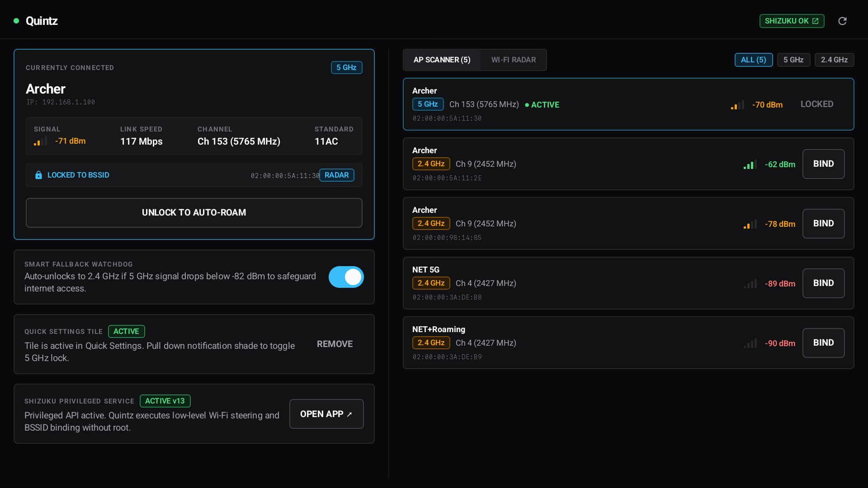Click -78 dBm signal reading
The height and width of the screenshot is (488, 868).
780,224
